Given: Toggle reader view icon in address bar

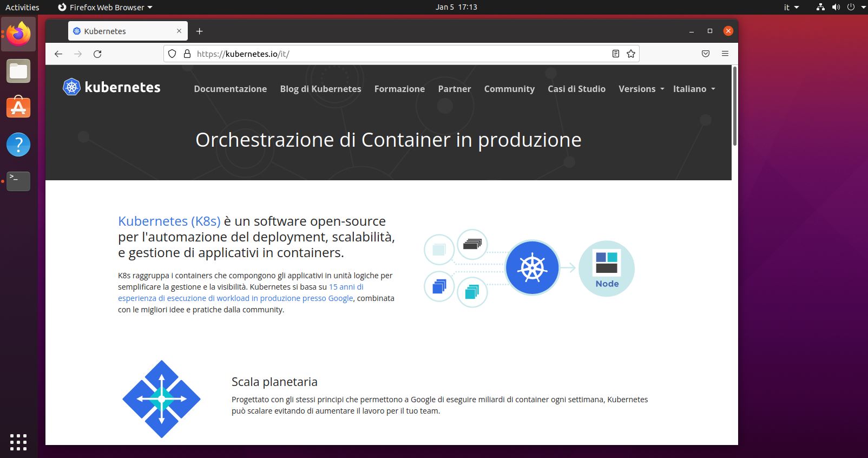Looking at the screenshot, I should [x=615, y=54].
